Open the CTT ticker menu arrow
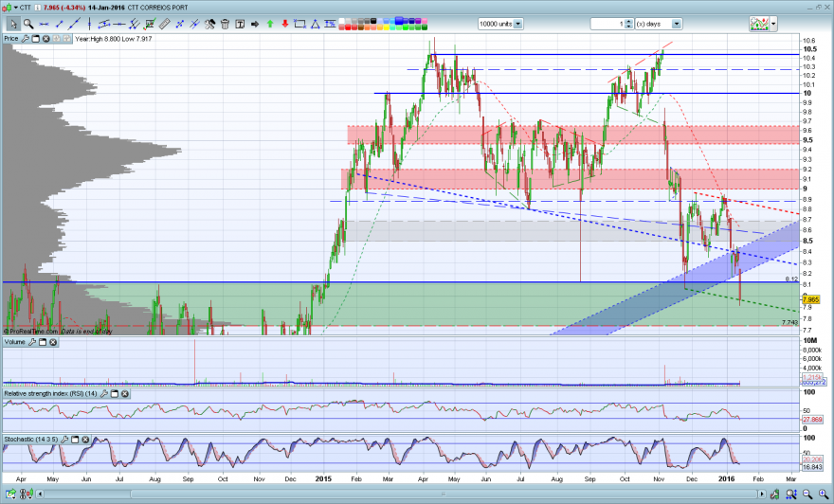 point(15,8)
